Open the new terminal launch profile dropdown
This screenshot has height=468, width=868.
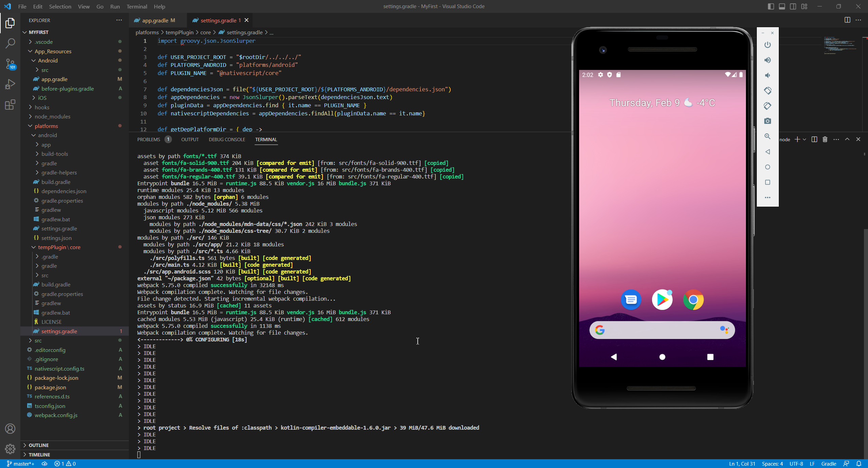805,139
